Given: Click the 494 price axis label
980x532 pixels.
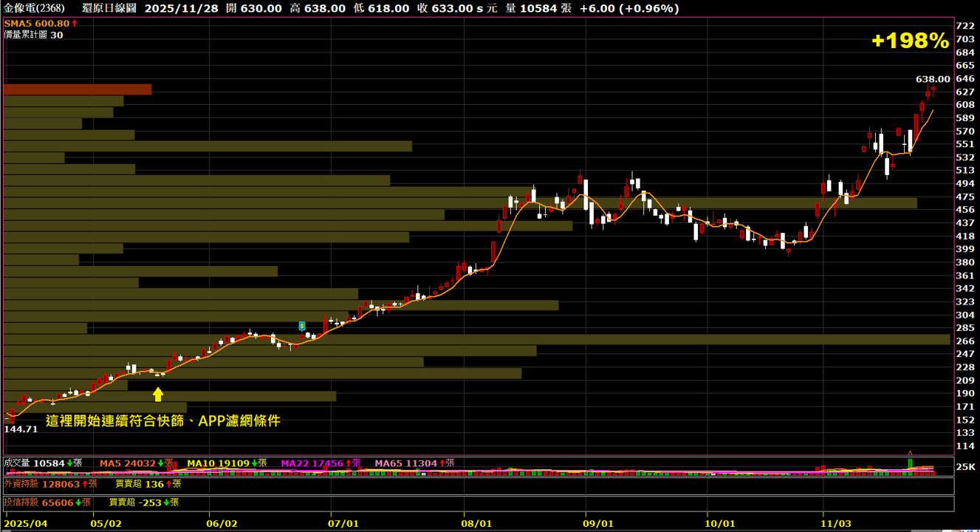Looking at the screenshot, I should (x=964, y=183).
